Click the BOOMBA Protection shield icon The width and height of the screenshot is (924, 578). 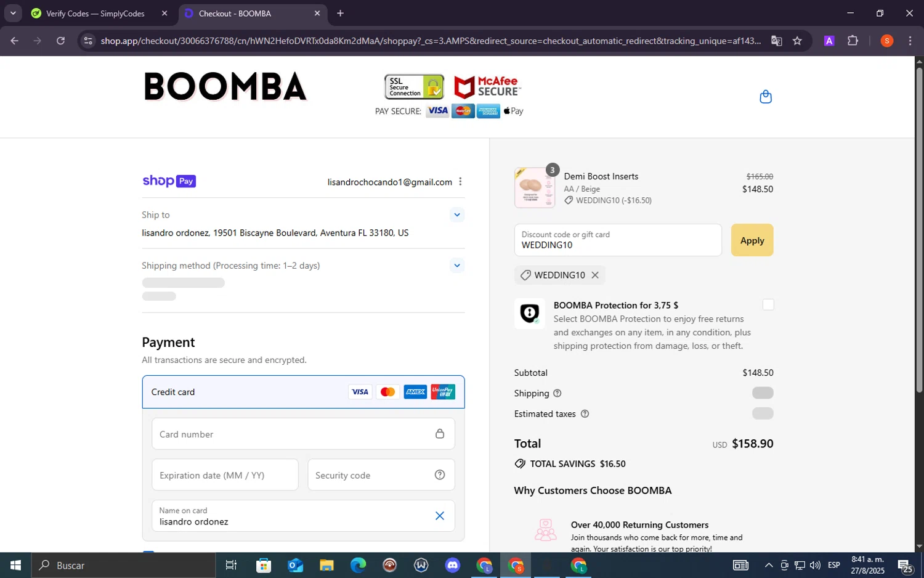pos(530,314)
